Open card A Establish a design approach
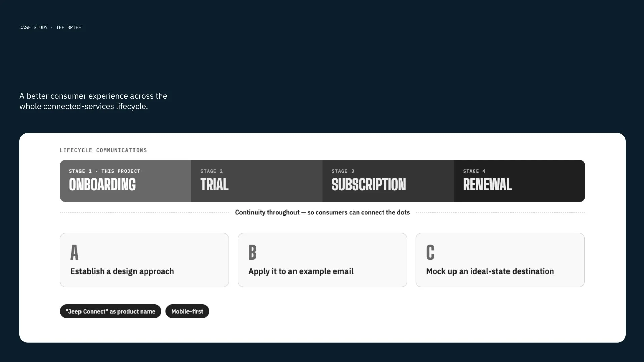Screen dimensions: 644x362 pos(144,260)
